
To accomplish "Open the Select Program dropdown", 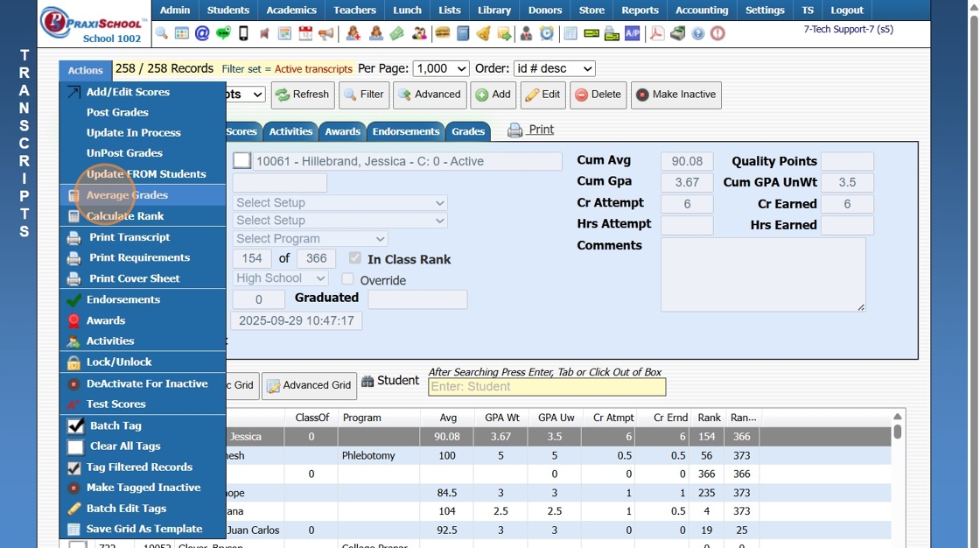I will 310,238.
